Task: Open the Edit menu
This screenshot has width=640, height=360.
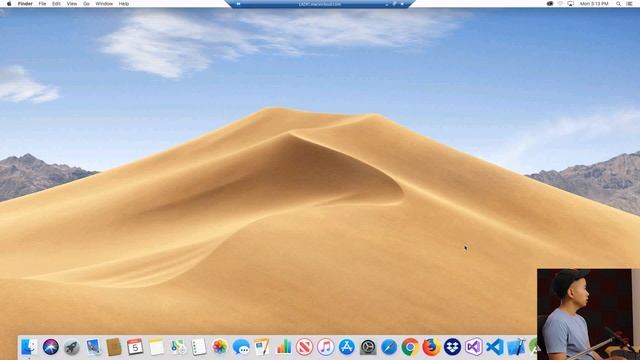Action: point(56,4)
